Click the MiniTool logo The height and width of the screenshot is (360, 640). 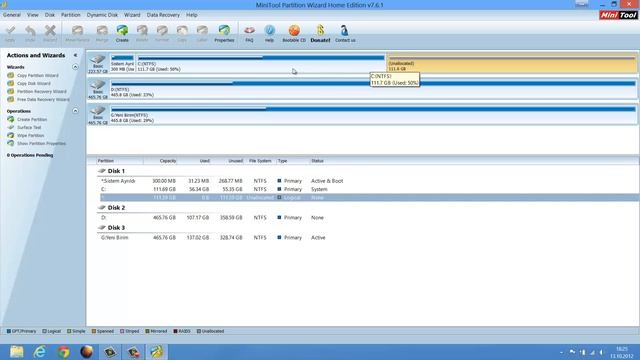[618, 15]
